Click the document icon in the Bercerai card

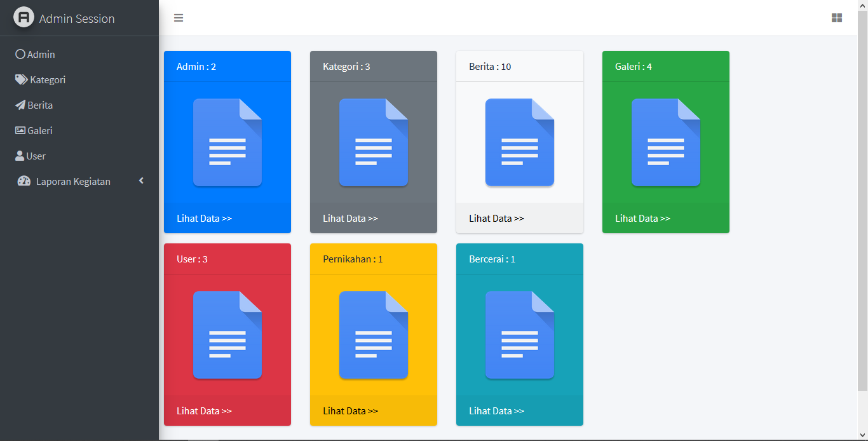click(520, 335)
